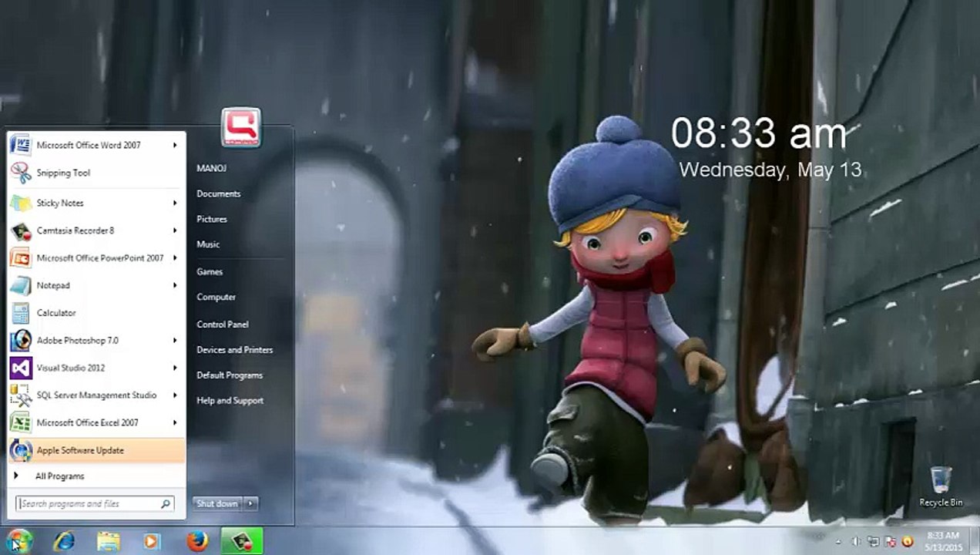The height and width of the screenshot is (555, 980).
Task: Click Search programs and files box
Action: pos(96,504)
